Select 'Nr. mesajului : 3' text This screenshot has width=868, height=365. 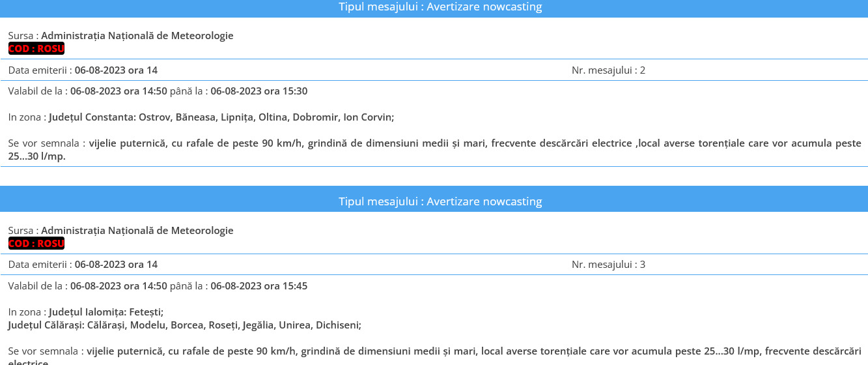point(608,264)
